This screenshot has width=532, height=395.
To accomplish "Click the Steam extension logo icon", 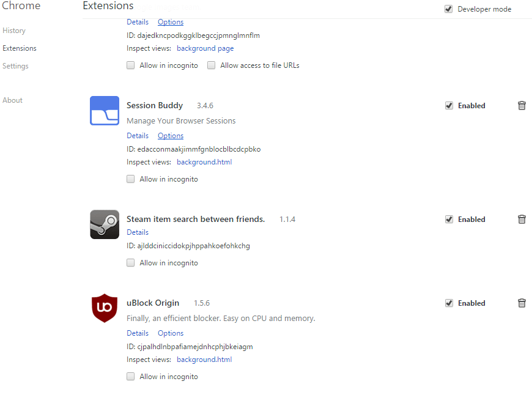I will click(105, 224).
